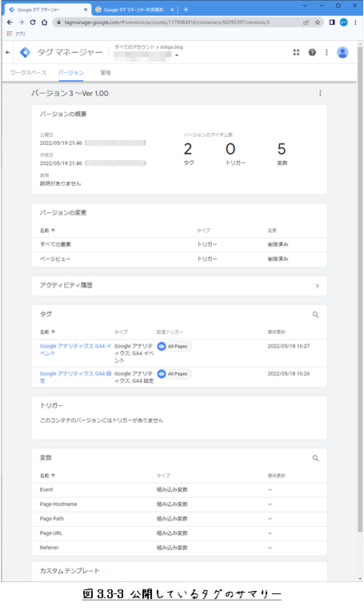Open the browser side panel icon

[332, 22]
